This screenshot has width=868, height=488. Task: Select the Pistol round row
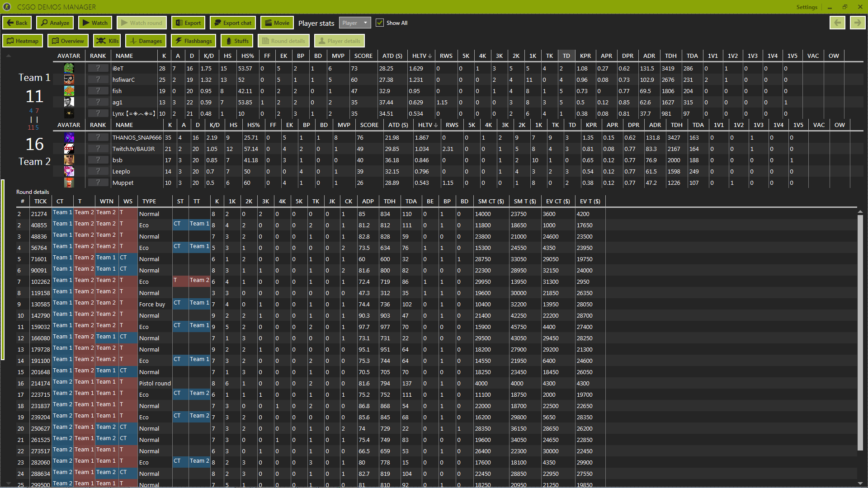pos(436,383)
